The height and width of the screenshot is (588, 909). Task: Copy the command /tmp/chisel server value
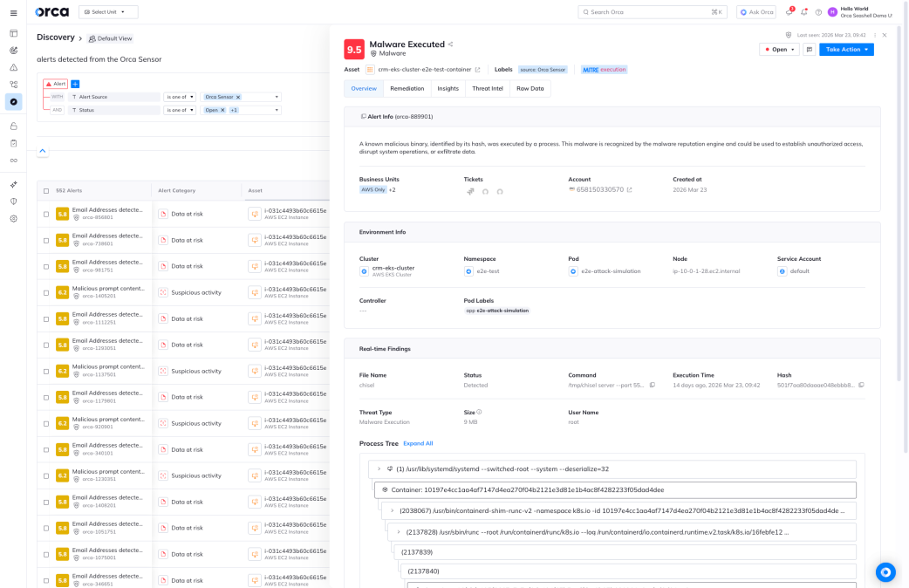[653, 385]
